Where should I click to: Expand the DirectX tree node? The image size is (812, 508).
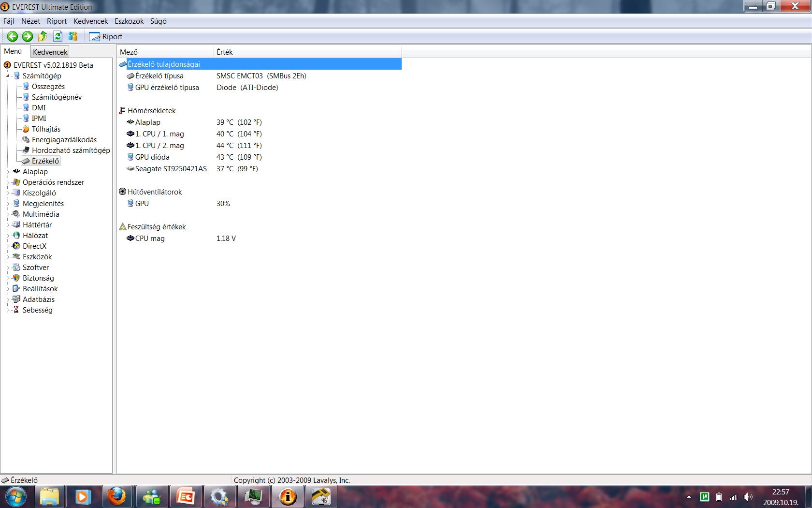[x=8, y=246]
